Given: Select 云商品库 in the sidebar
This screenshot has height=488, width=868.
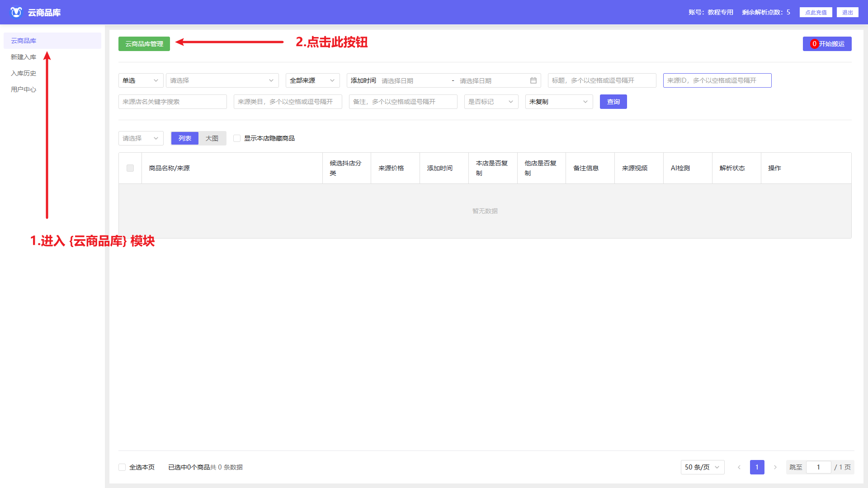Looking at the screenshot, I should point(52,41).
